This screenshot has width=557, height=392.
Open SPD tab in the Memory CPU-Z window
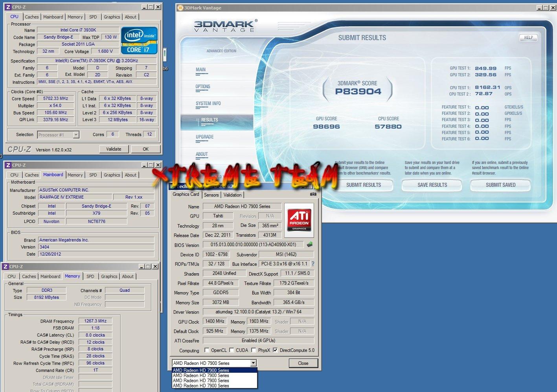(x=90, y=276)
